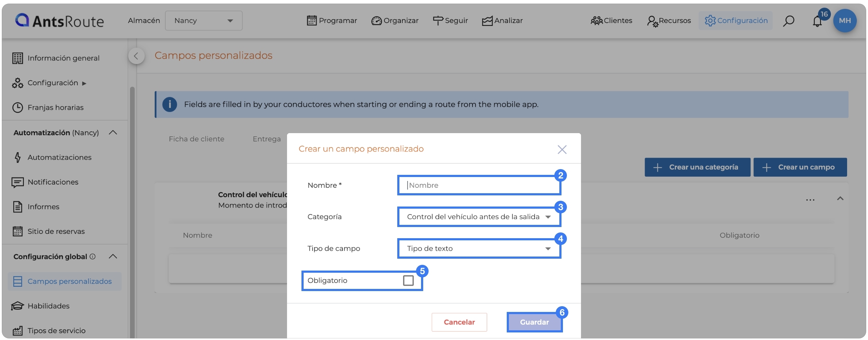Click Crear una categoría button

pyautogui.click(x=697, y=167)
